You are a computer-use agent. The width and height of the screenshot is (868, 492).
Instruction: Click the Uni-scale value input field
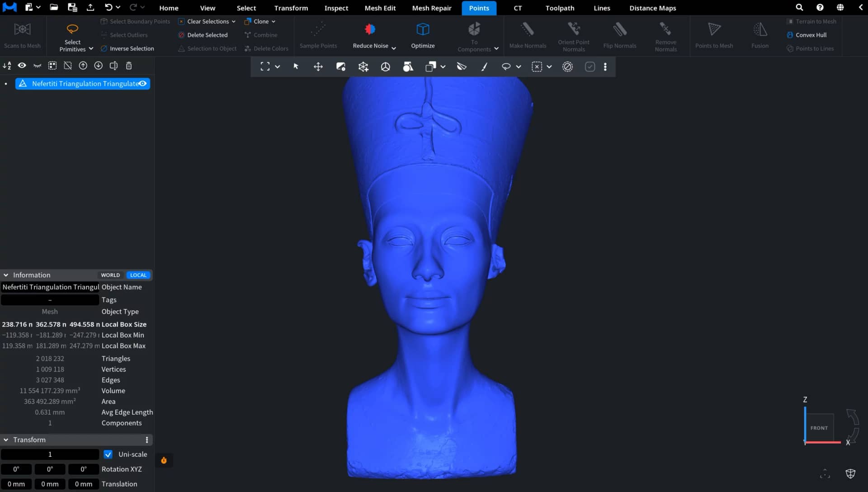click(x=50, y=454)
